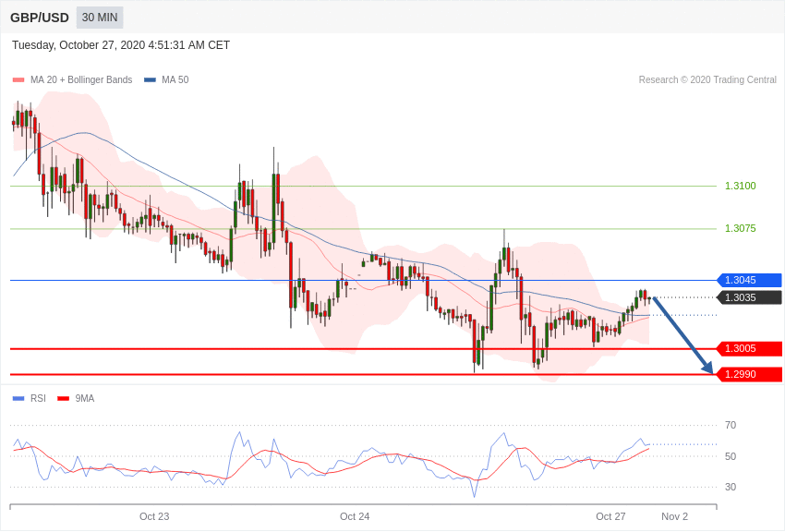The height and width of the screenshot is (532, 785).
Task: Click the 30 MIN timeframe badge
Action: (100, 18)
